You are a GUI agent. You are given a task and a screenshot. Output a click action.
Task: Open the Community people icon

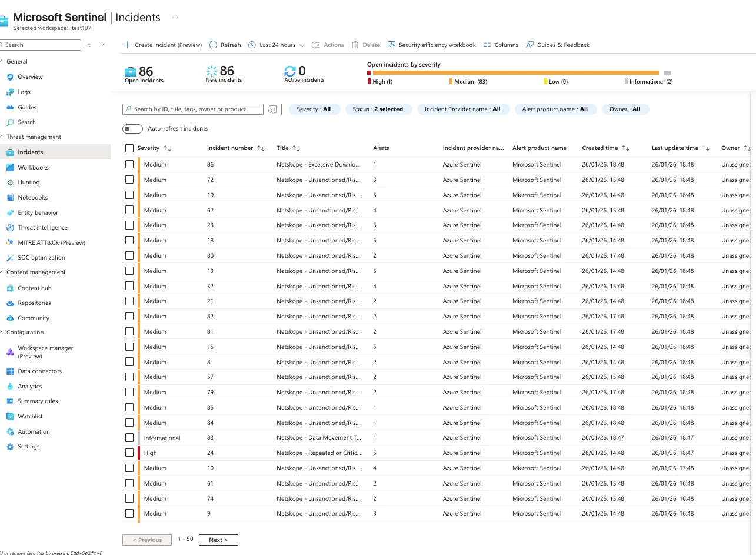pos(10,318)
